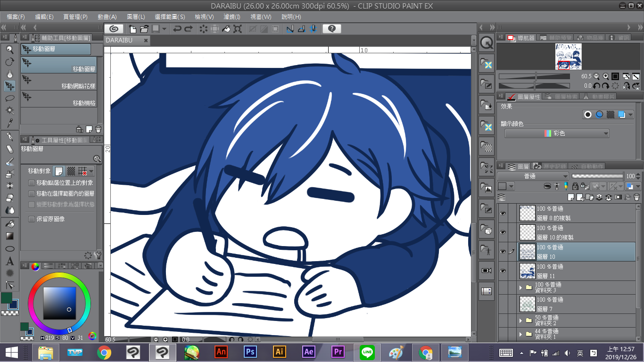Screen dimensions: 644x362
Task: Select the Figure ellipse tool
Action: tap(9, 248)
